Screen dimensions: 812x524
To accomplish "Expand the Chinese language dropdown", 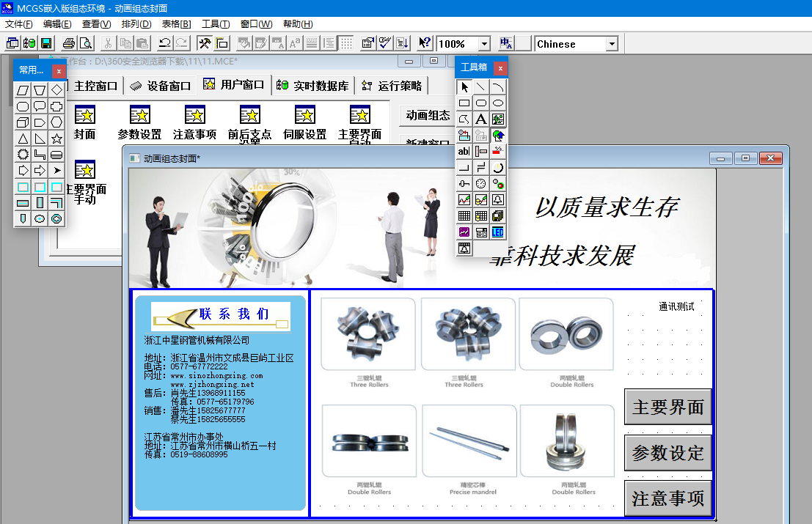I will (612, 44).
